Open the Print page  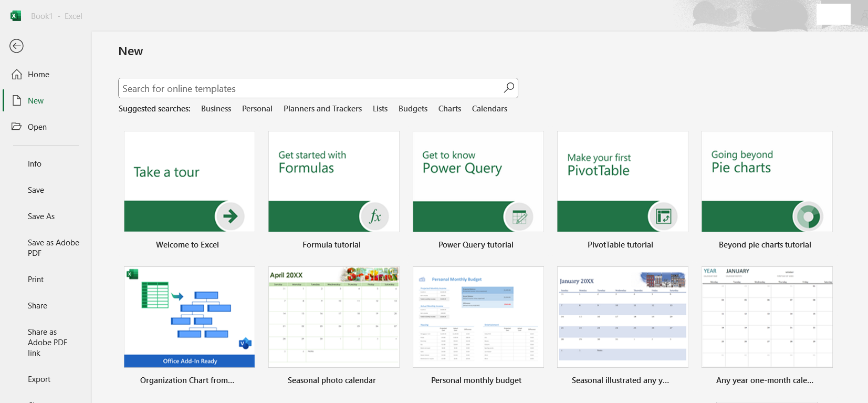[x=36, y=280]
